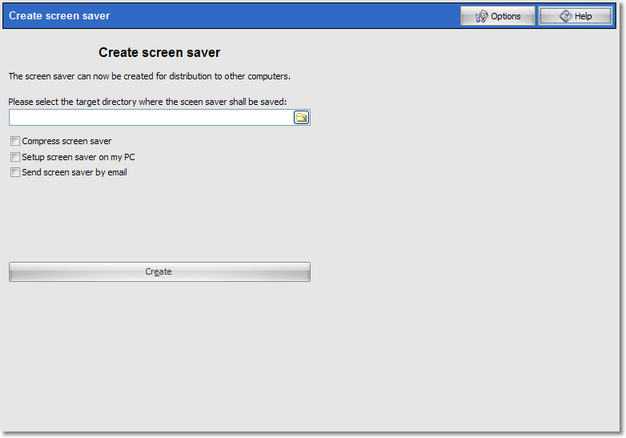626x438 pixels.
Task: Open the Options button in header
Action: 497,16
